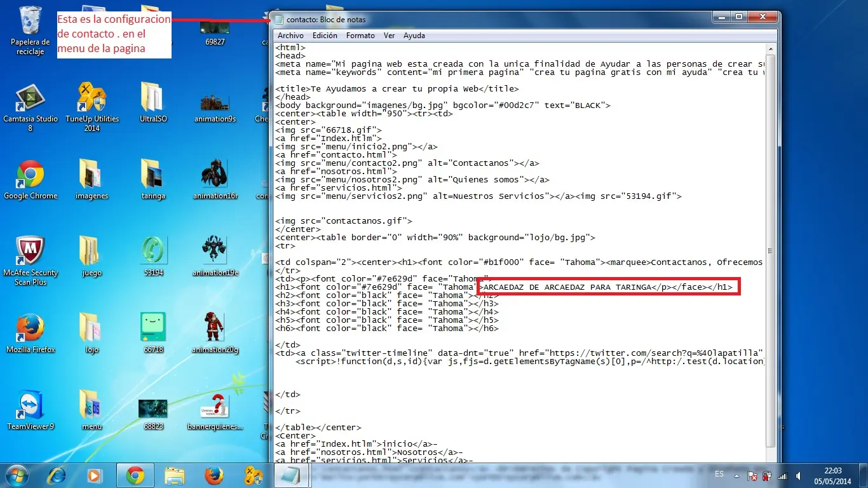Select the lojo folder on the desktop
The image size is (868, 488).
pos(92,334)
